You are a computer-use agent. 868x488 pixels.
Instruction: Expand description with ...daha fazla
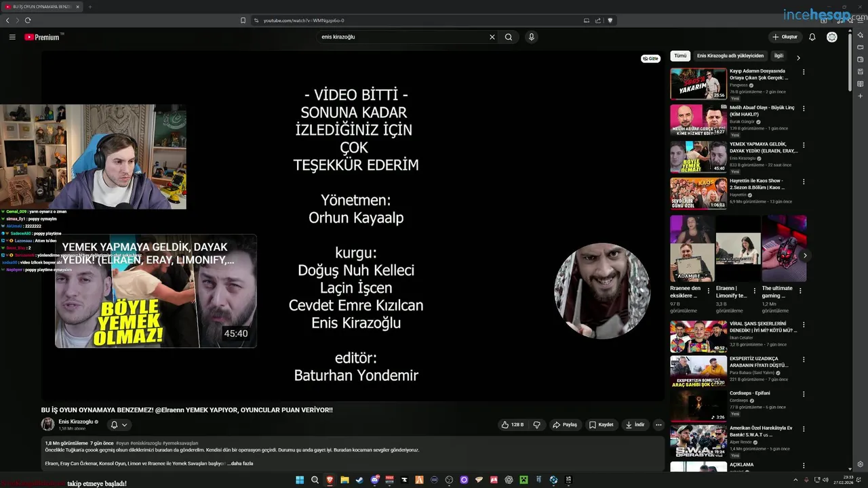[x=241, y=464]
